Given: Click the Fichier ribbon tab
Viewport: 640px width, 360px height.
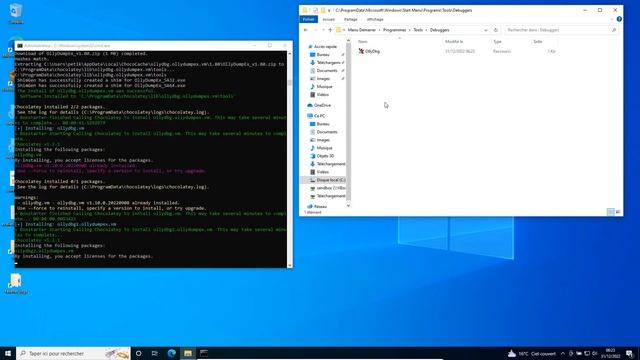Looking at the screenshot, I should 309,19.
